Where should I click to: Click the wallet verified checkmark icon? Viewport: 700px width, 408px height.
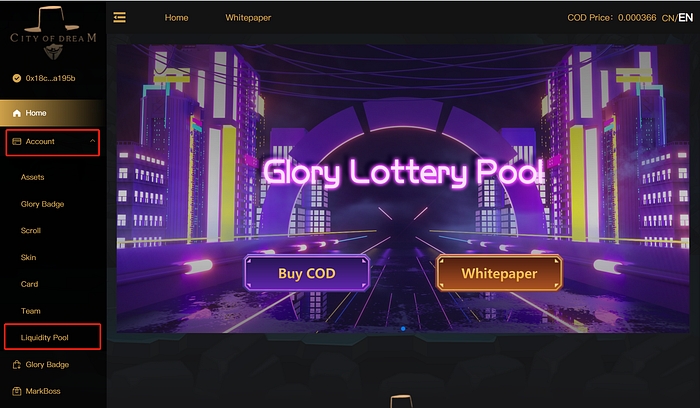pyautogui.click(x=17, y=78)
